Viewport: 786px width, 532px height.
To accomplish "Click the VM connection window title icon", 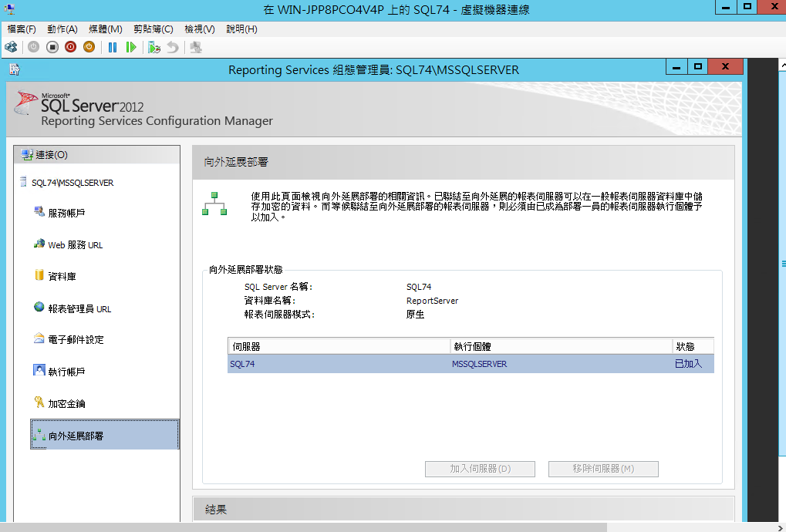I will (x=9, y=9).
